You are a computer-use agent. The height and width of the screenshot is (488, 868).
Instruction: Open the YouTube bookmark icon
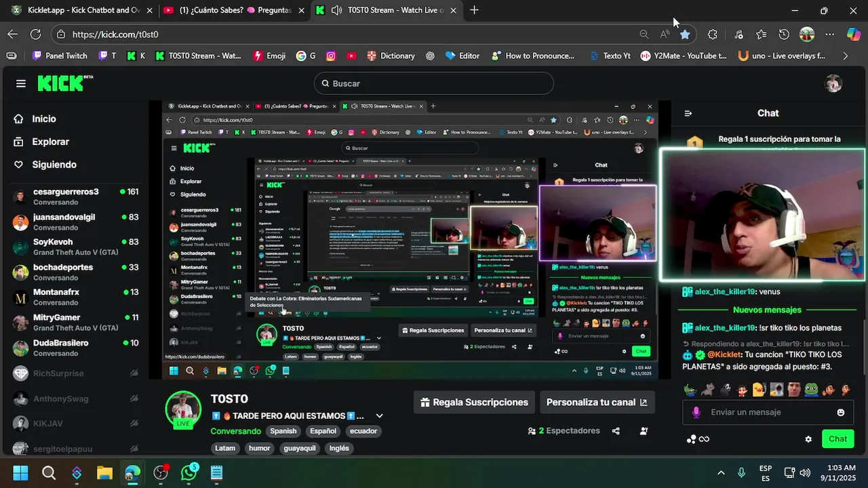tap(351, 56)
